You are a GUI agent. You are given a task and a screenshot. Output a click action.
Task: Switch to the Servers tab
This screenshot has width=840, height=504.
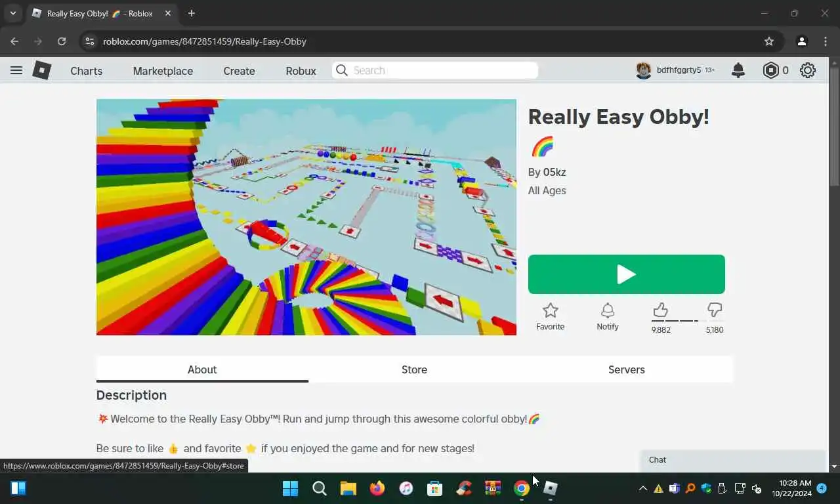(x=627, y=369)
